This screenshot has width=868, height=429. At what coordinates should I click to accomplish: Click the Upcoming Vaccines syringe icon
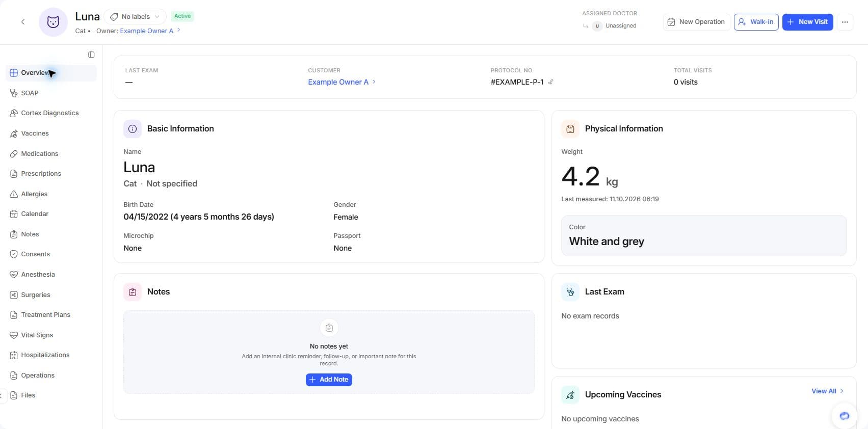coord(570,395)
